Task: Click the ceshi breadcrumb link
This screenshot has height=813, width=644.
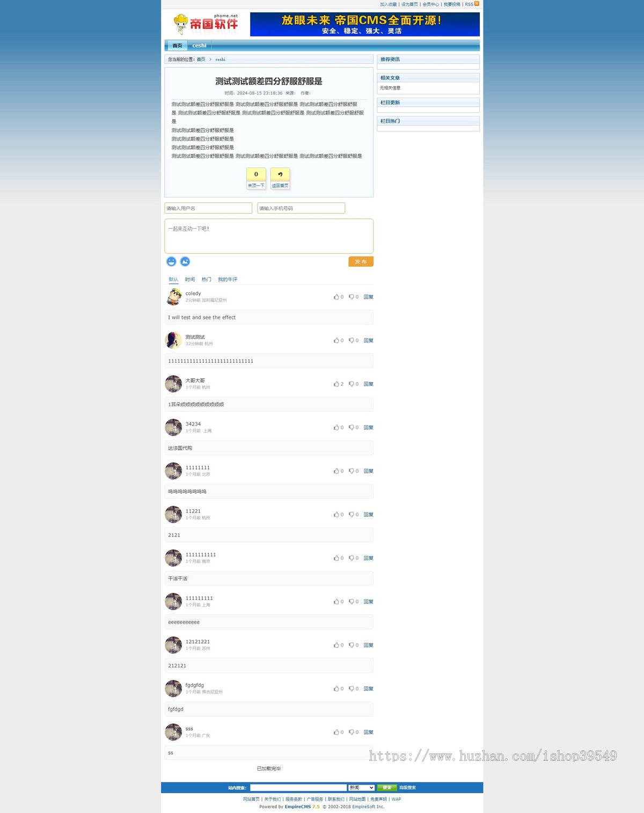Action: pos(221,60)
